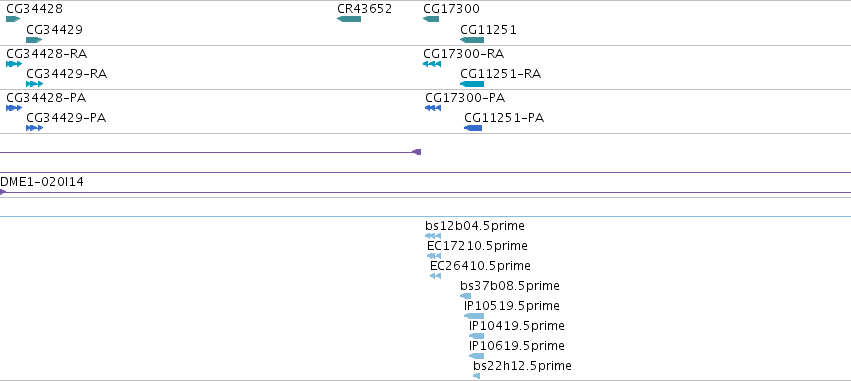Click the CR43652 gene arrow
The width and height of the screenshot is (851, 381).
tap(349, 19)
